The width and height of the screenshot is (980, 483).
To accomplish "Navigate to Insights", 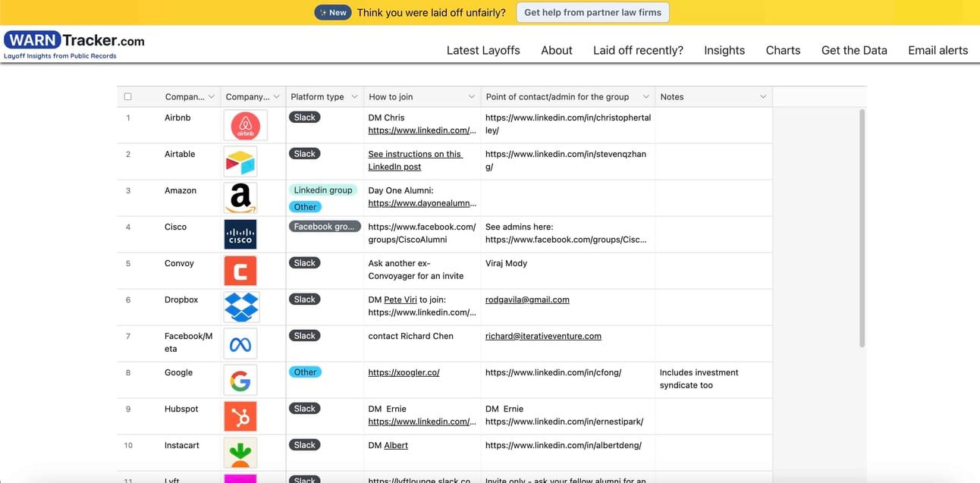I will (x=724, y=50).
